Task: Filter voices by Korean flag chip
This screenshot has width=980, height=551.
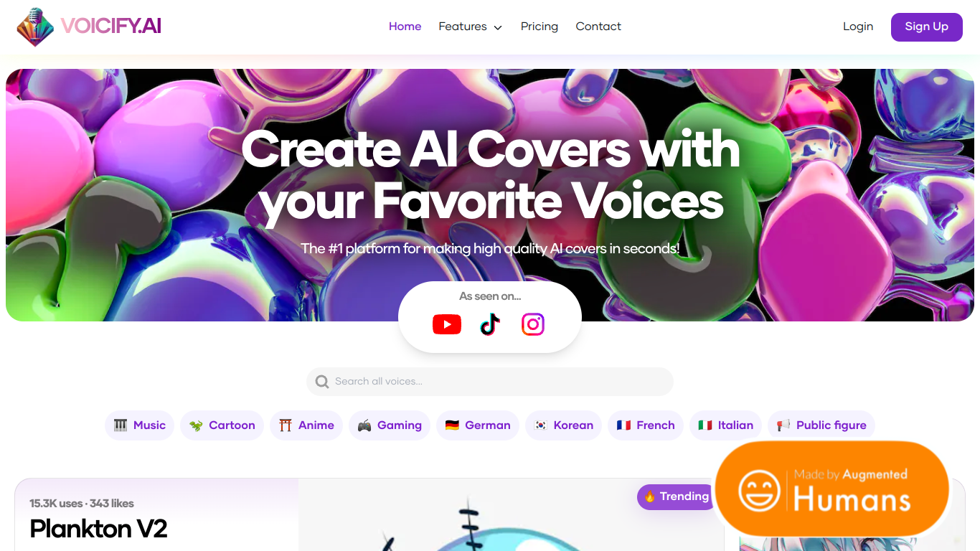Action: pyautogui.click(x=564, y=425)
